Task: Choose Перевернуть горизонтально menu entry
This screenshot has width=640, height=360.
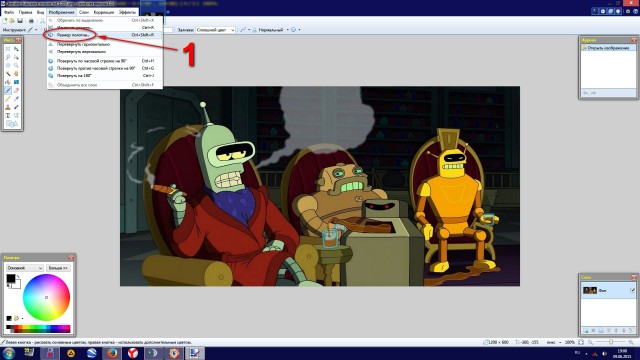Action: (105, 44)
